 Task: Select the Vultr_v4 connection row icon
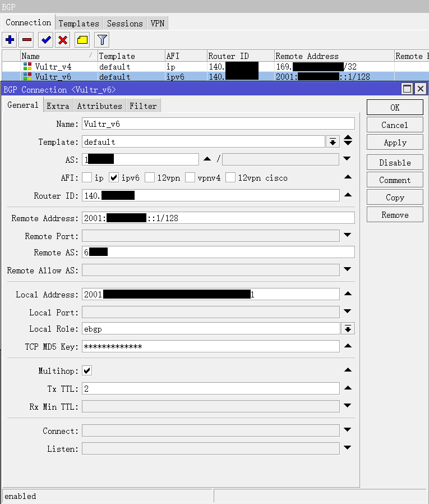coord(27,66)
